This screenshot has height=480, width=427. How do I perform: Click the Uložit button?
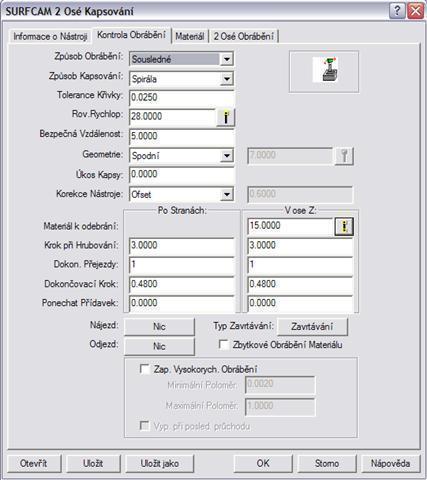pyautogui.click(x=93, y=463)
